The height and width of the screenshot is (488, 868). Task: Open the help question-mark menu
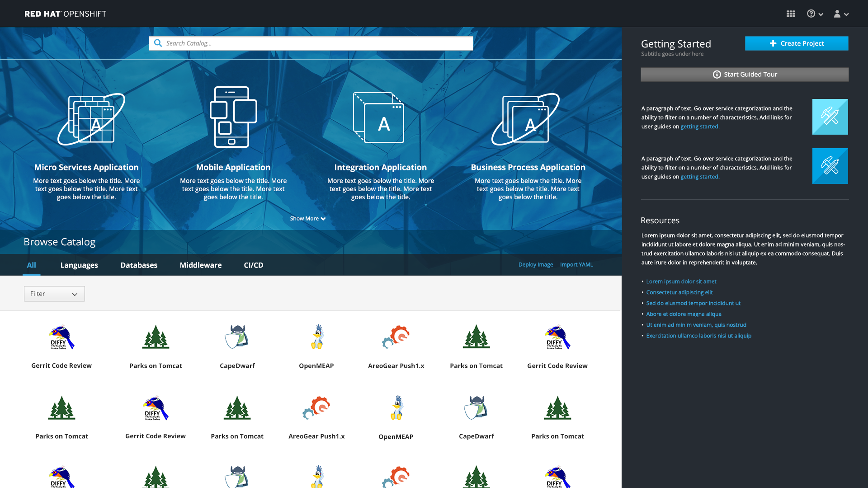pos(815,14)
